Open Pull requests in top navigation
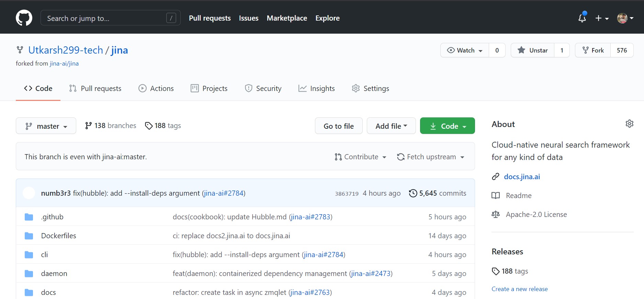This screenshot has height=299, width=644. click(210, 18)
